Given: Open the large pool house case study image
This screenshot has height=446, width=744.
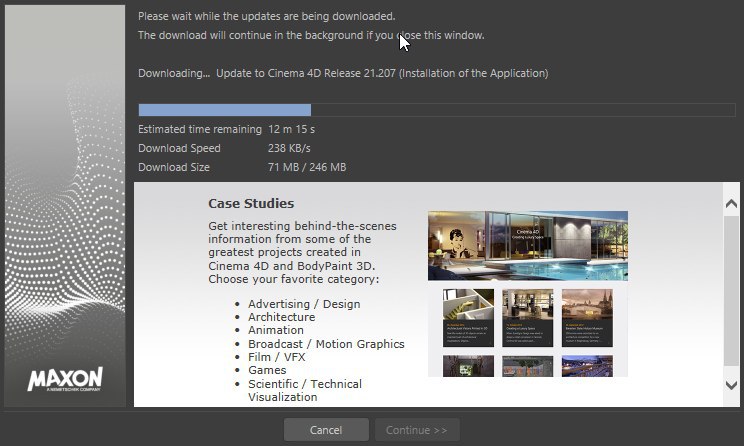Looking at the screenshot, I should click(x=528, y=246).
